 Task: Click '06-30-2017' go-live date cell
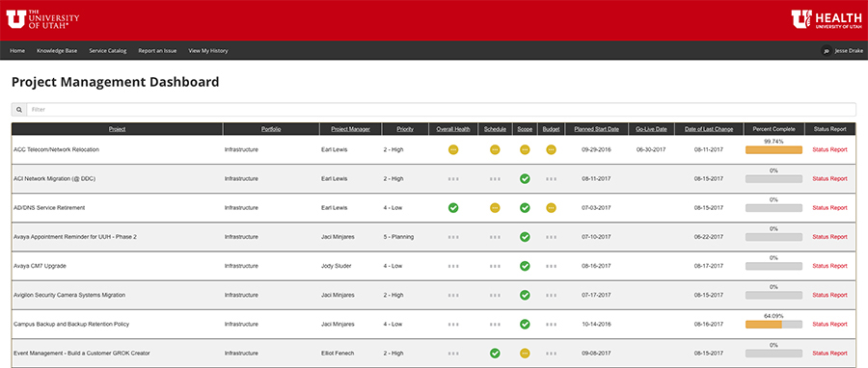(x=652, y=149)
